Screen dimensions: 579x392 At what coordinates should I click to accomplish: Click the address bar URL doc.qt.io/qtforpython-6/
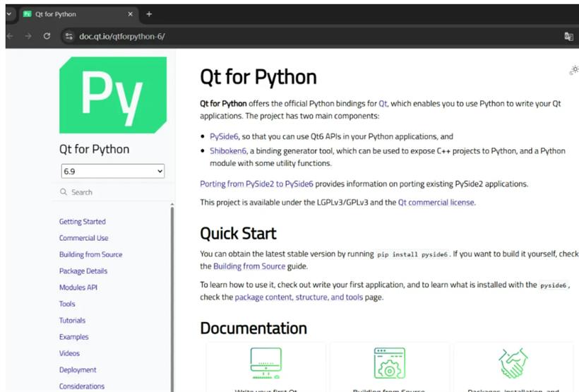tap(122, 36)
